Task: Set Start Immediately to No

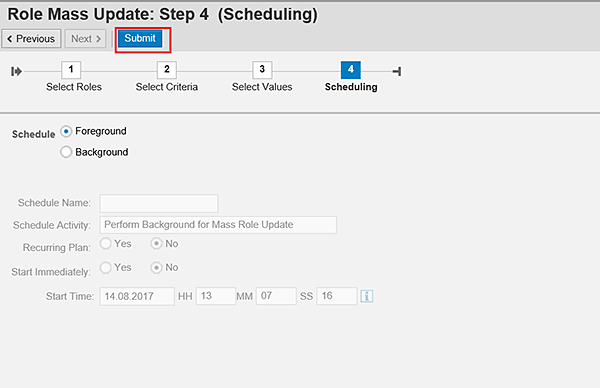Action: coord(156,267)
